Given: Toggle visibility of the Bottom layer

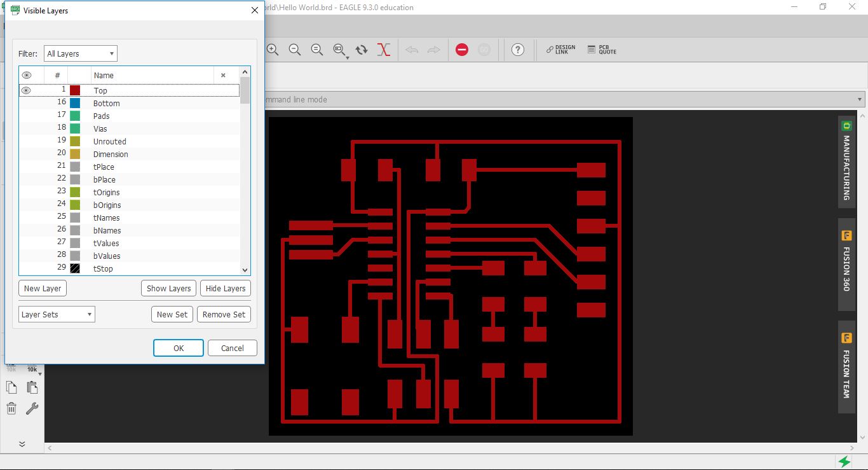Looking at the screenshot, I should tap(26, 103).
